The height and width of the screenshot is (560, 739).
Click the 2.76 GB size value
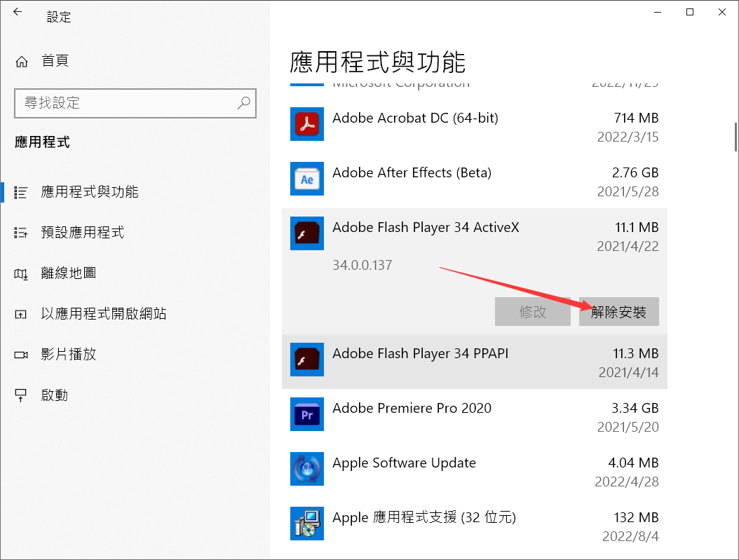[635, 172]
